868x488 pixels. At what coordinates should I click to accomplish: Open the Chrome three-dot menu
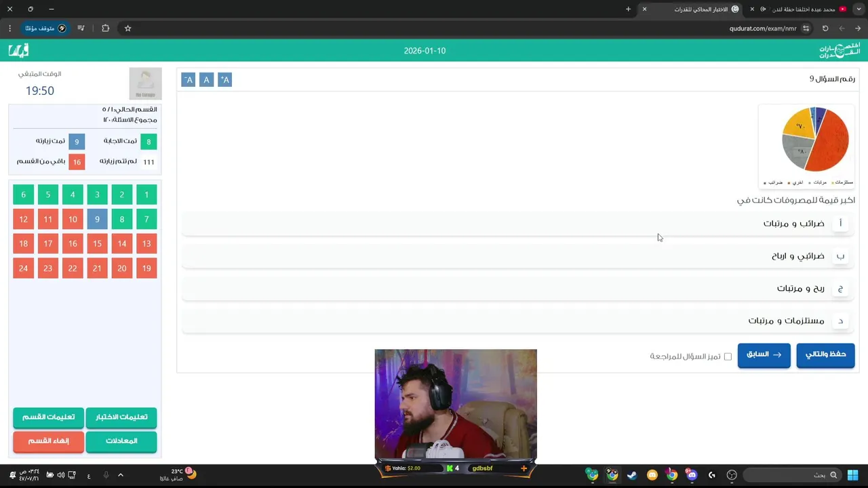tap(9, 28)
